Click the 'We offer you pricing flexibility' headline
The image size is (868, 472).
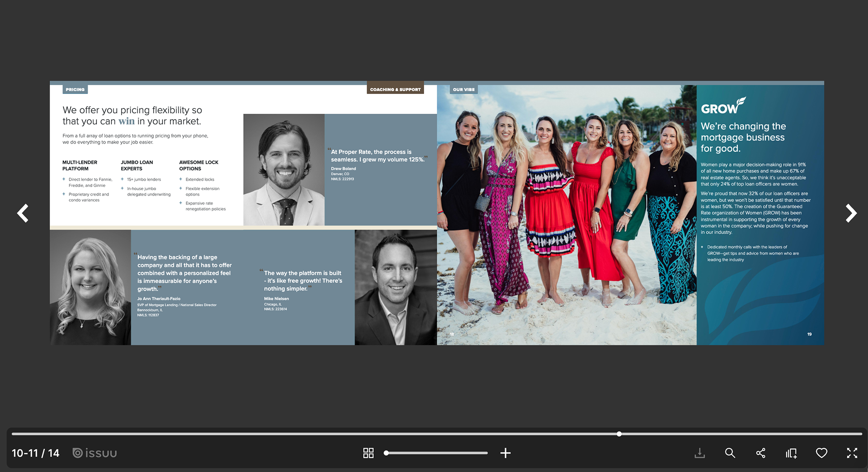(x=132, y=116)
